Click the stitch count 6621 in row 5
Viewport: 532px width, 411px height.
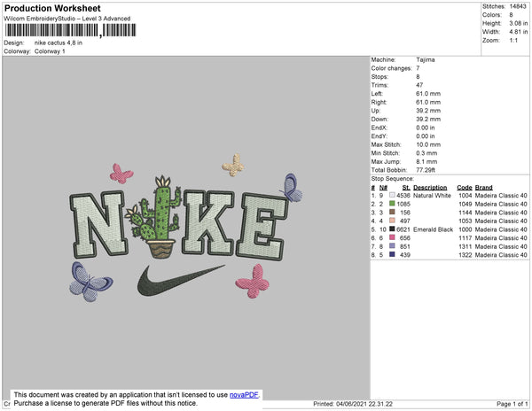(403, 229)
